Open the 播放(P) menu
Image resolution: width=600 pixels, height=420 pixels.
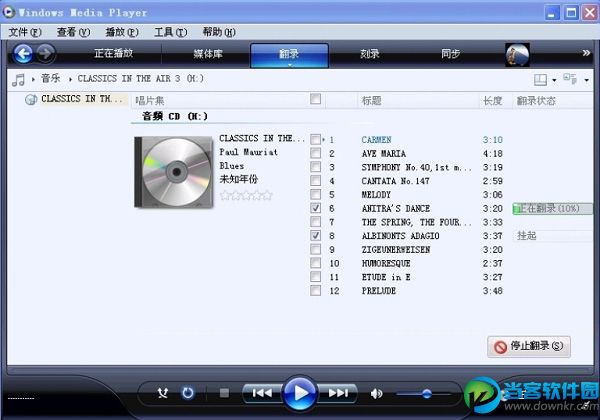(122, 32)
